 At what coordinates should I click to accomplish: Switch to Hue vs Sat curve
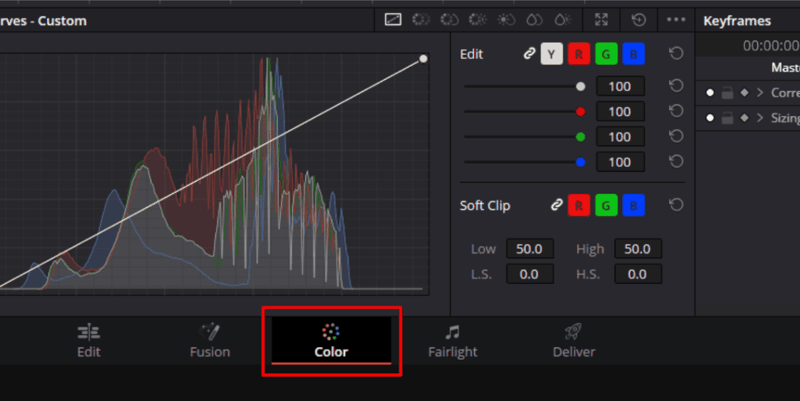(x=449, y=20)
